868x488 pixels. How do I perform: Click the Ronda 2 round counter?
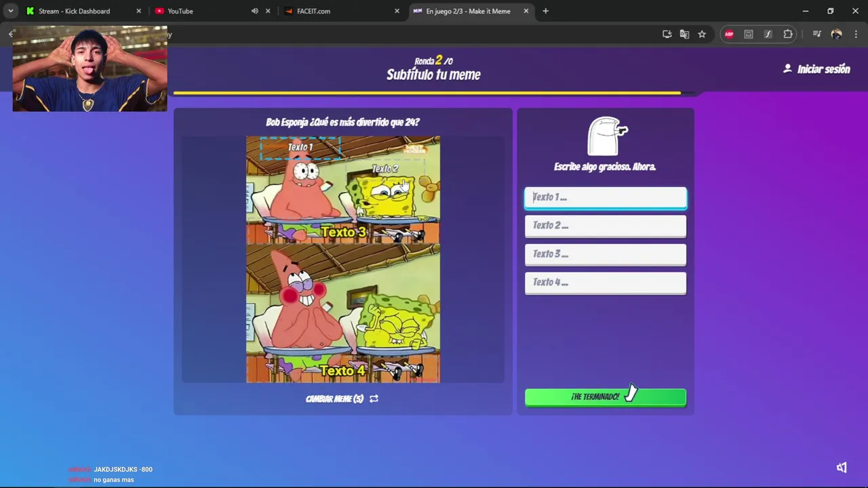433,60
